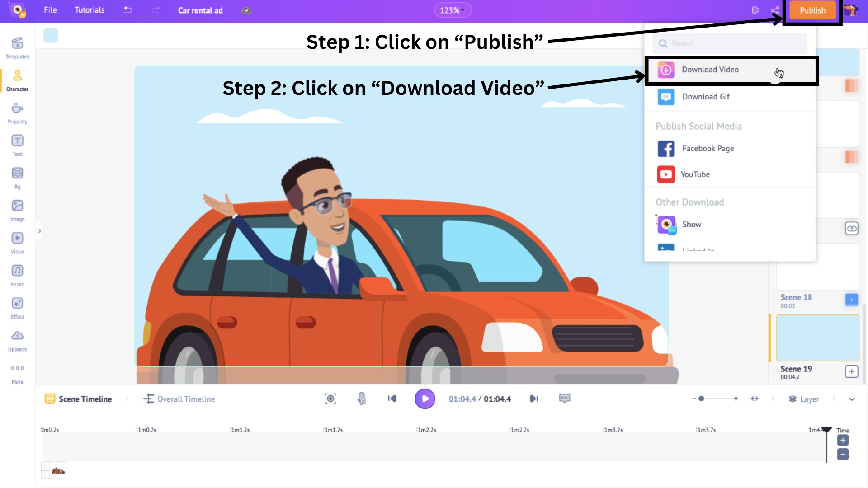Open the Music panel
868x488 pixels.
click(17, 275)
